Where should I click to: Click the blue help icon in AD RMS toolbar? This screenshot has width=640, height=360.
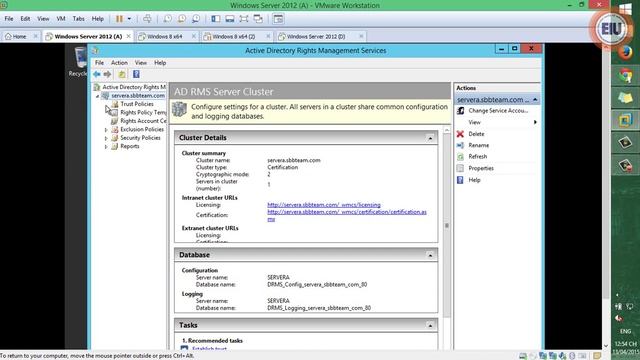click(136, 74)
